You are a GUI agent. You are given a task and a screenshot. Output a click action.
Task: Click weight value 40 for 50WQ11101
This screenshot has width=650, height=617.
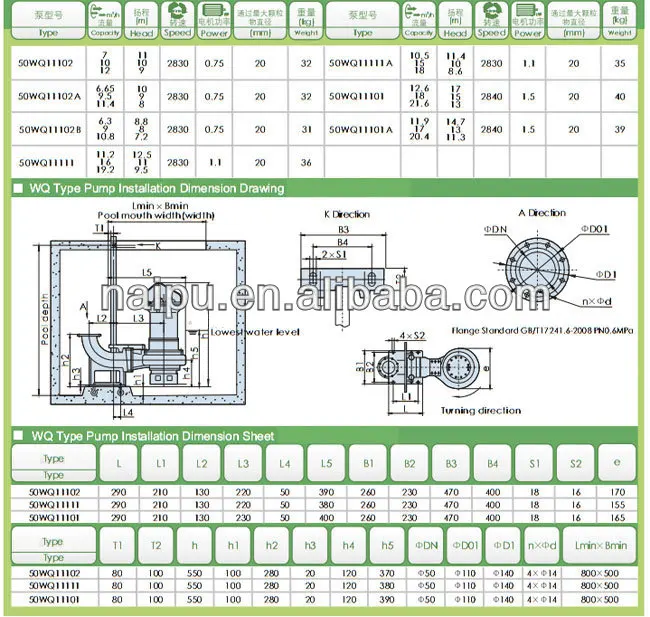(x=619, y=97)
